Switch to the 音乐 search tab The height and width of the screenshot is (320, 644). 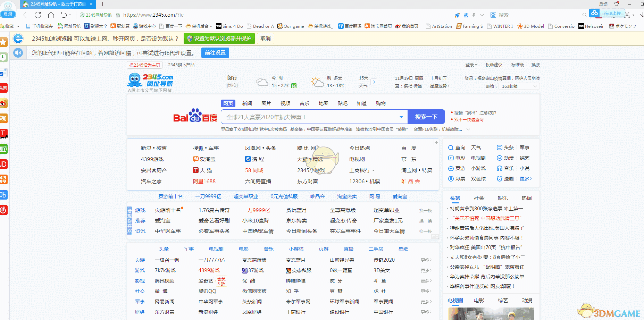(304, 103)
